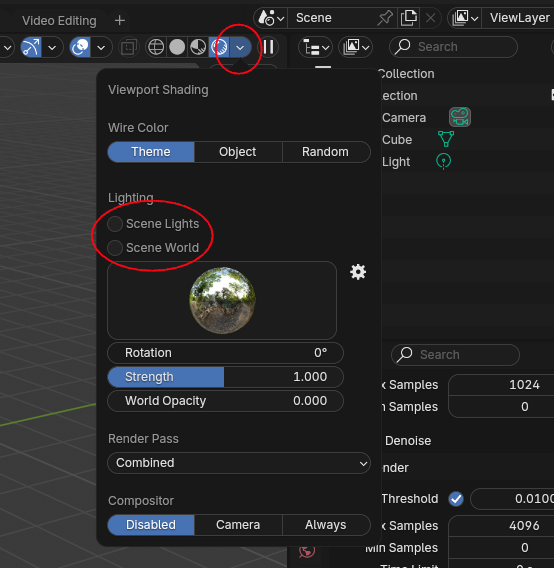The height and width of the screenshot is (568, 554).
Task: Set compositor to Disabled
Action: point(151,525)
